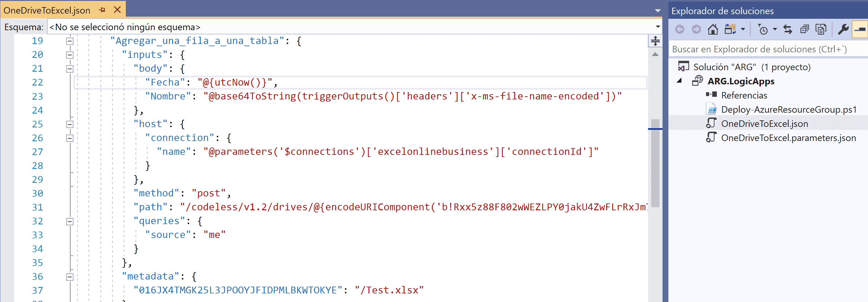The height and width of the screenshot is (302, 868).
Task: Select OneDriveToExcel.parameters.json file
Action: [788, 138]
